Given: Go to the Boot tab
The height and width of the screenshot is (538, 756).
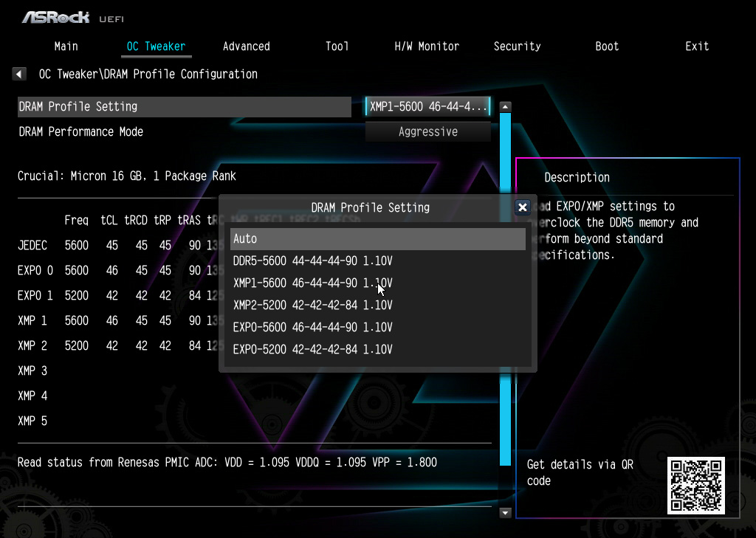Looking at the screenshot, I should [607, 46].
